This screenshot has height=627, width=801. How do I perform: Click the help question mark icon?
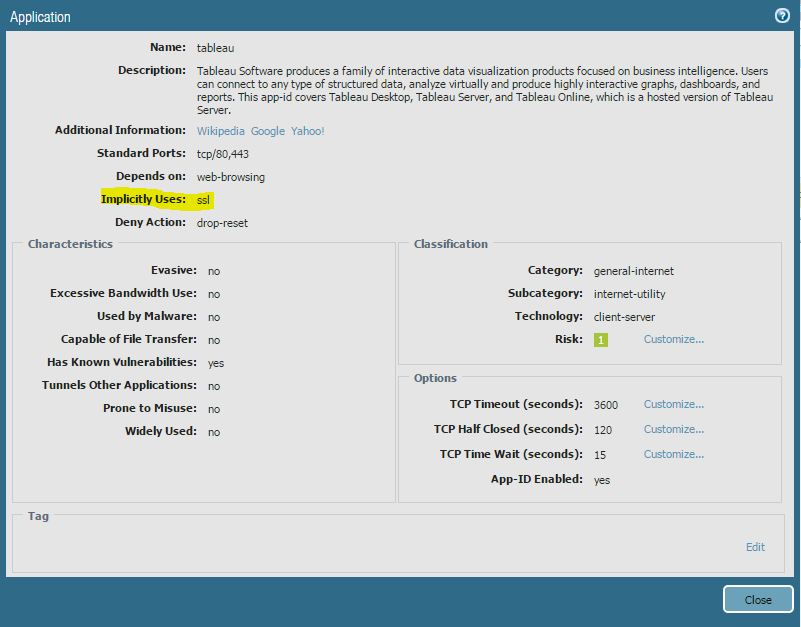tap(781, 16)
